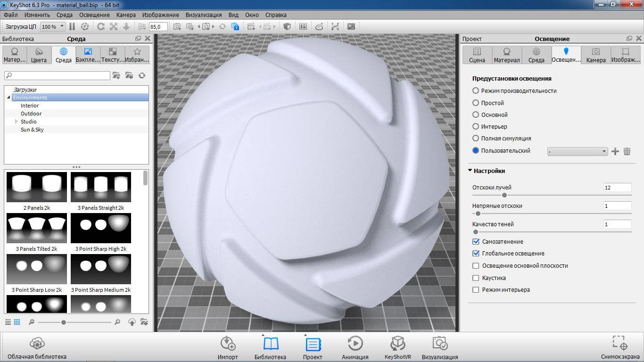Viewport: 644px width, 362px height.
Task: Click the cloud upload icon in the library
Action: point(132,322)
